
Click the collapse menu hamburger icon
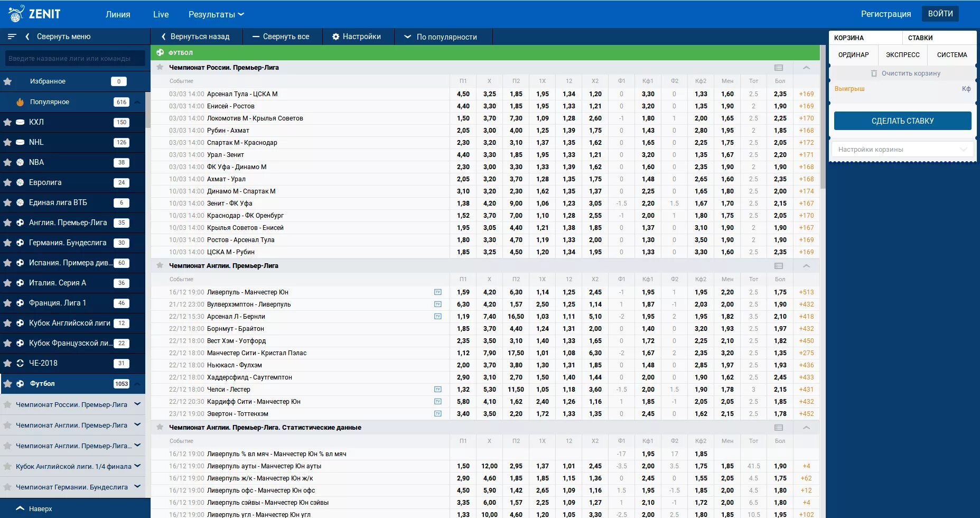(12, 36)
